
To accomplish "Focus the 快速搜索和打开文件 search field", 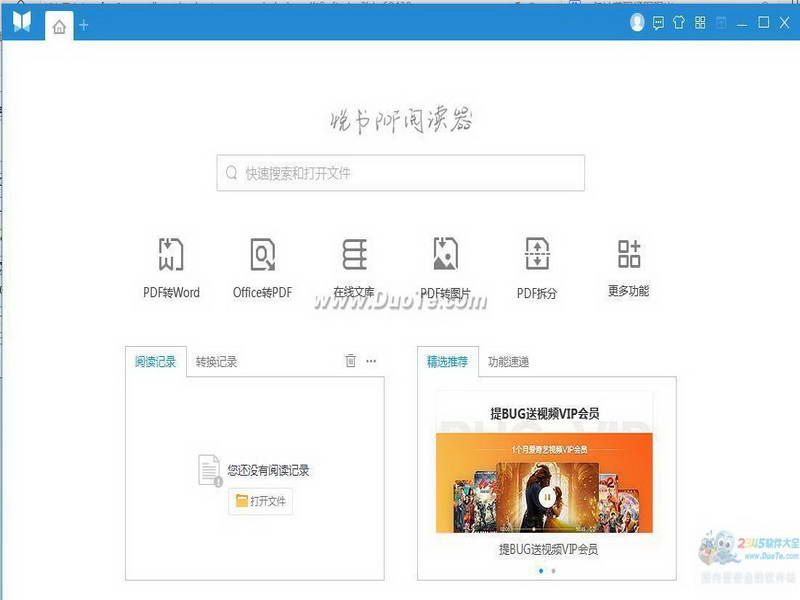I will [x=401, y=173].
